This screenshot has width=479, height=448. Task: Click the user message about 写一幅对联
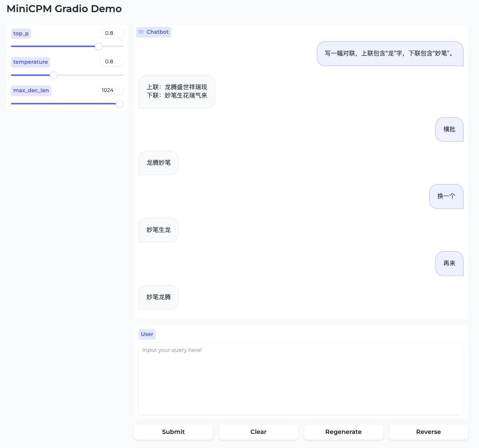pyautogui.click(x=390, y=54)
